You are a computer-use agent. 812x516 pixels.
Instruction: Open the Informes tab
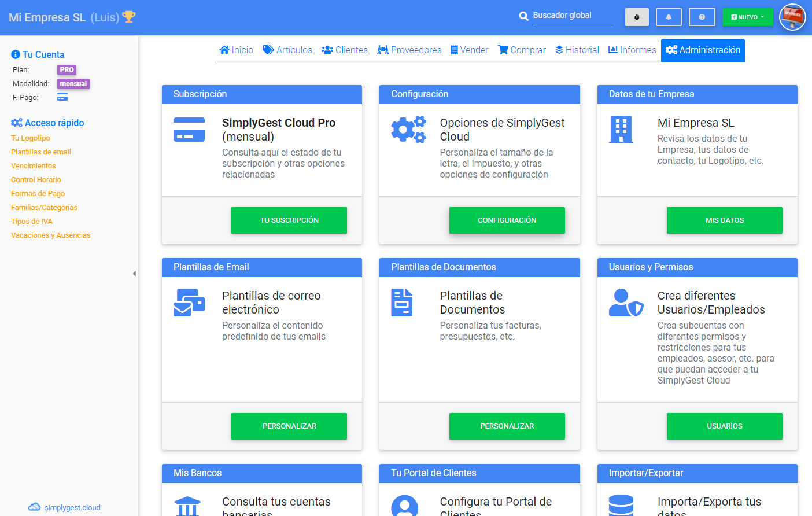(x=632, y=50)
